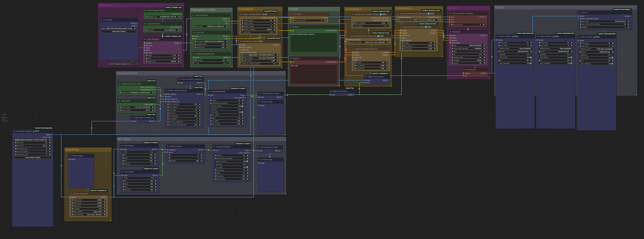Viewport: 644px width, 239px height.
Task: Click the base_multiplier 0.825 slider
Action: [371, 23]
